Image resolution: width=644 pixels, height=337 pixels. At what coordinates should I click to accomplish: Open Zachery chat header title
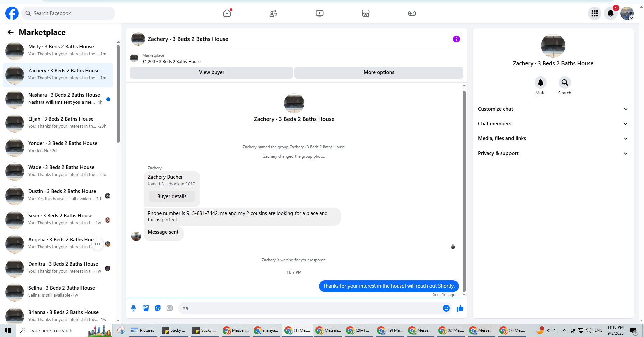[188, 39]
